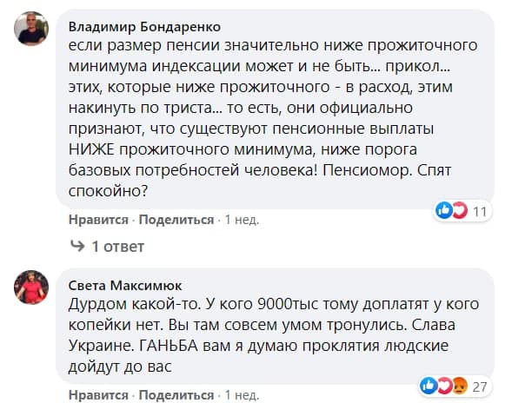Screen dimensions: 532x403
Task: Click the "1 нед." timestamp under Бондаренко's comment
Action: pyautogui.click(x=242, y=221)
